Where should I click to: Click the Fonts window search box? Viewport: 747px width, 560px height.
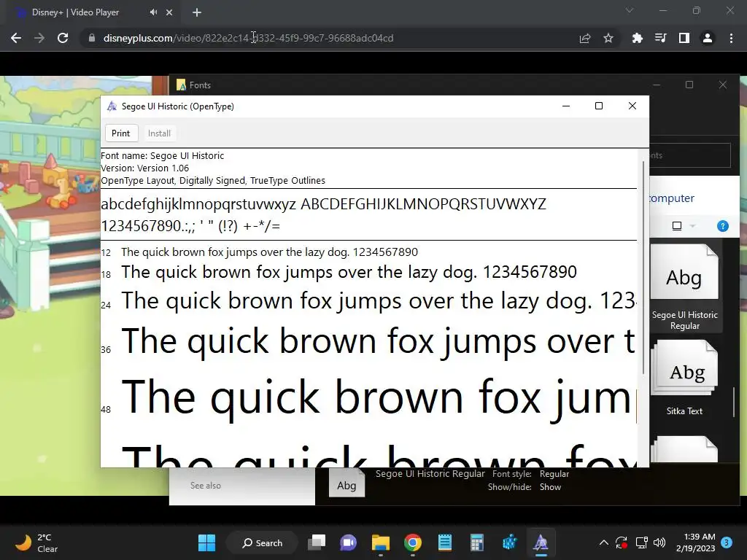click(x=690, y=155)
